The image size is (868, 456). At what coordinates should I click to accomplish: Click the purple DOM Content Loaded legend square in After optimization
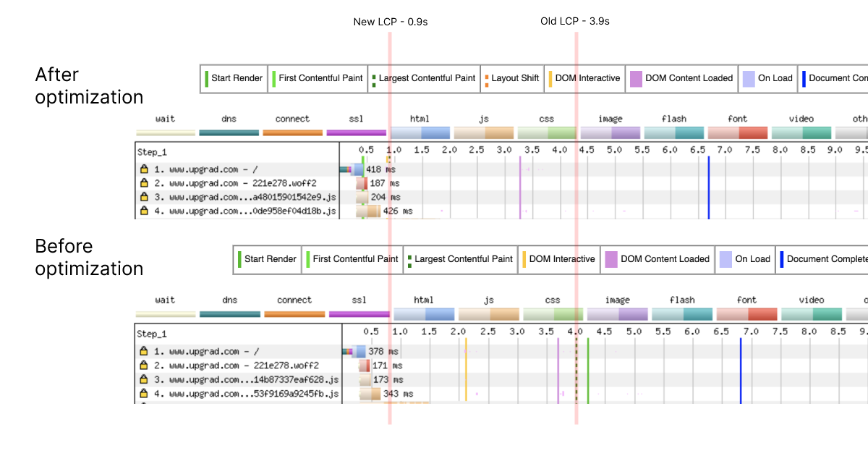click(x=636, y=78)
